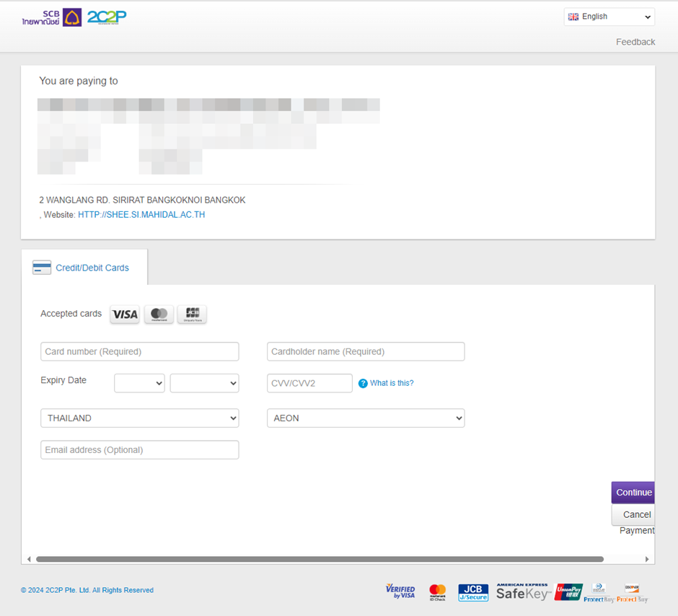Click the UnionPay logo in footer

pos(568,592)
